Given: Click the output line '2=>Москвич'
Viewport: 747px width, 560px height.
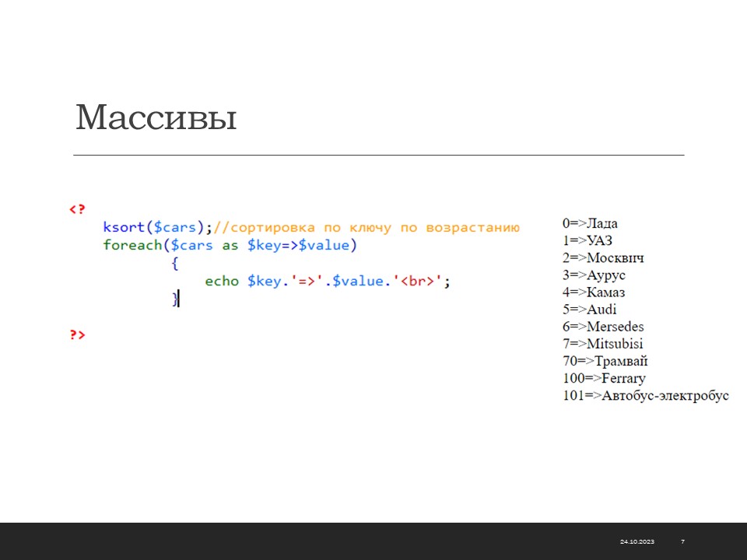Looking at the screenshot, I should pyautogui.click(x=603, y=257).
